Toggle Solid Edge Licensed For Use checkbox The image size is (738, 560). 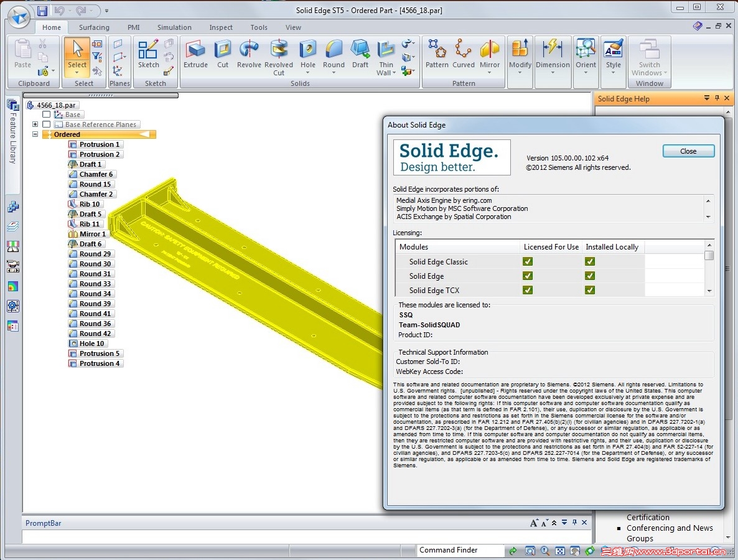(528, 276)
